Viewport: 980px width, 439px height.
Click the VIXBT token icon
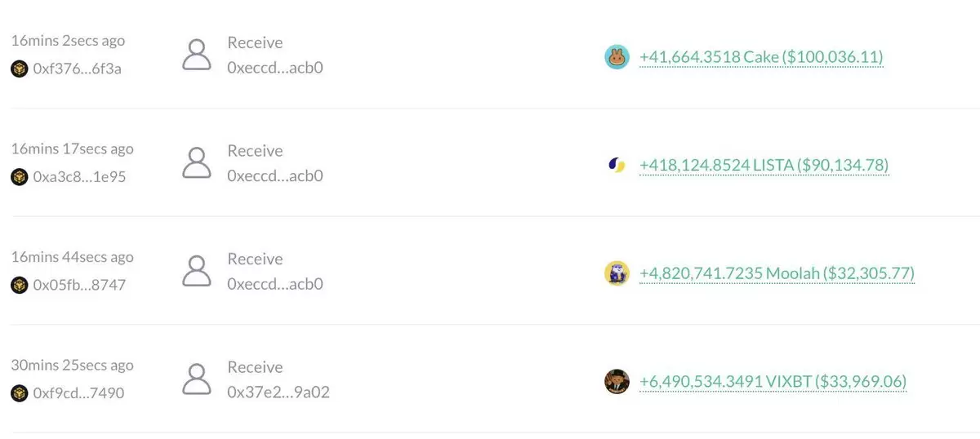617,382
